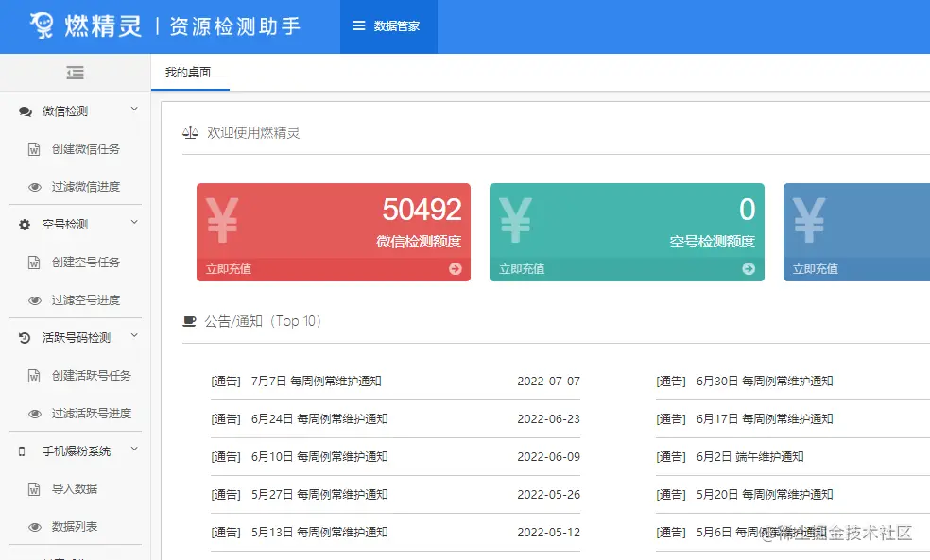Click the 空号检测额度 label
The image size is (930, 560).
click(713, 242)
